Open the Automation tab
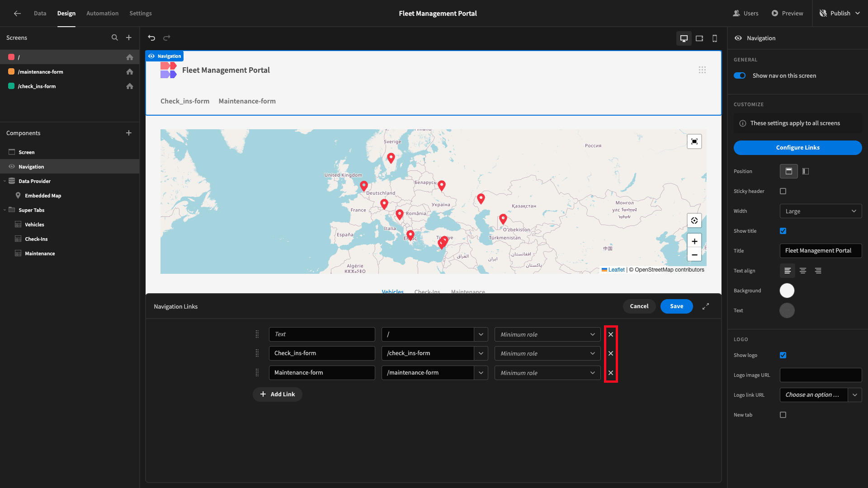Screen dimensions: 868x488 pos(103,14)
